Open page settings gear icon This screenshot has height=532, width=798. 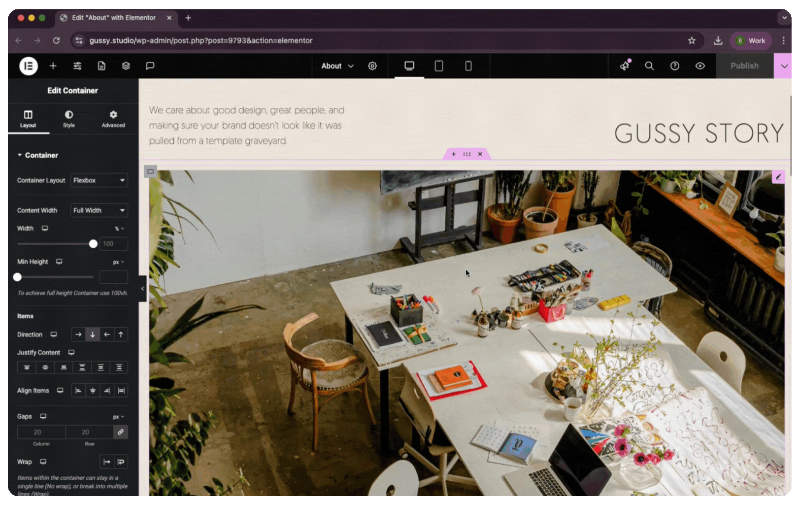click(372, 66)
